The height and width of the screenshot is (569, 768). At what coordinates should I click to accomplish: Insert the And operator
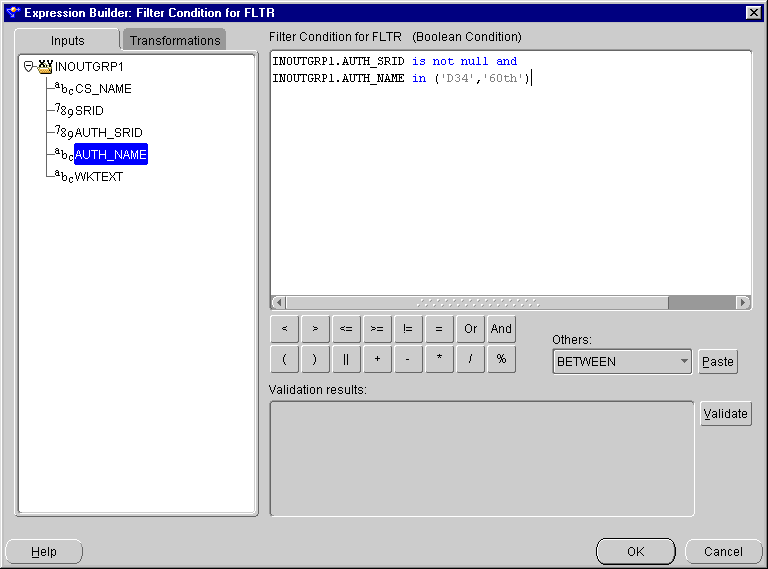pyautogui.click(x=501, y=329)
